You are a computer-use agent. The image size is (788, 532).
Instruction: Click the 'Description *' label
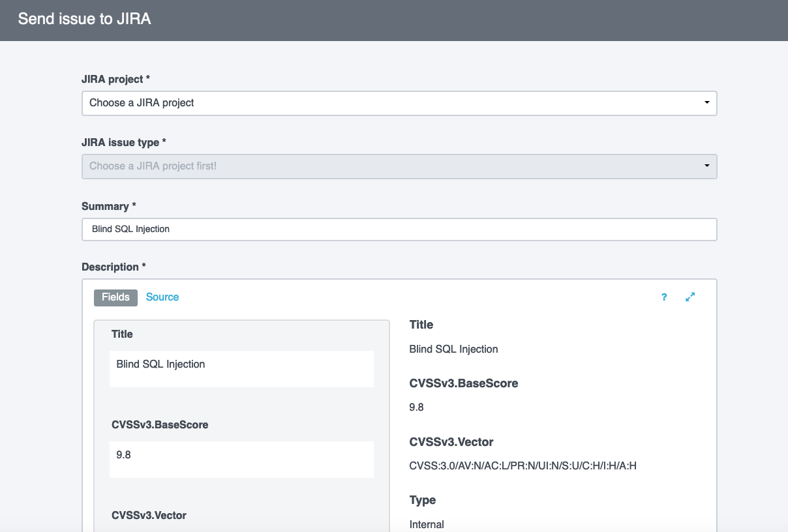coord(114,267)
